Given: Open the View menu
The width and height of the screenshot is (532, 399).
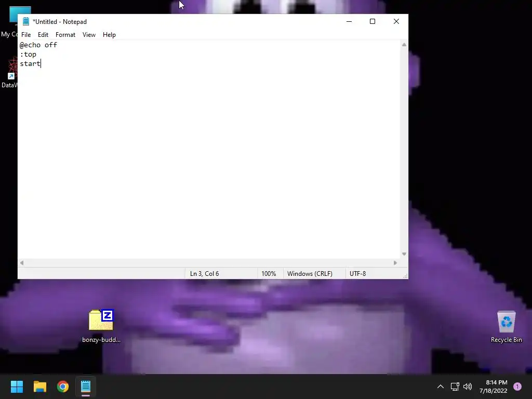Looking at the screenshot, I should [89, 35].
